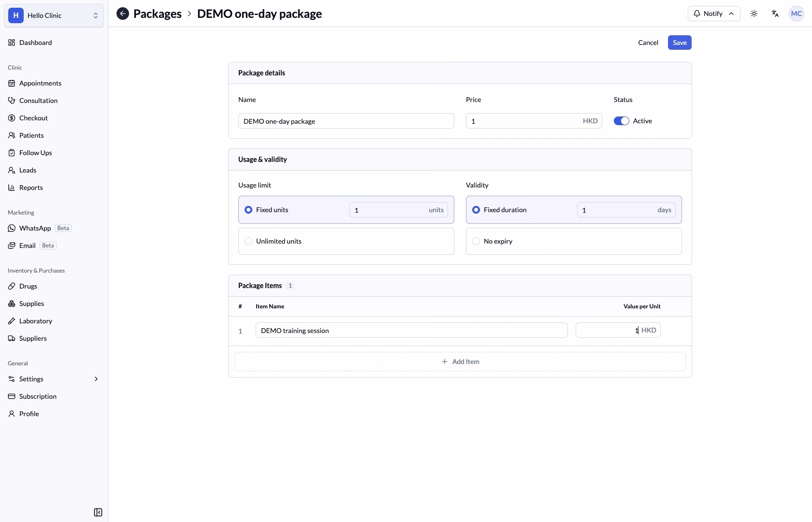Click the Suppliers truck icon
812x522 pixels.
point(12,338)
